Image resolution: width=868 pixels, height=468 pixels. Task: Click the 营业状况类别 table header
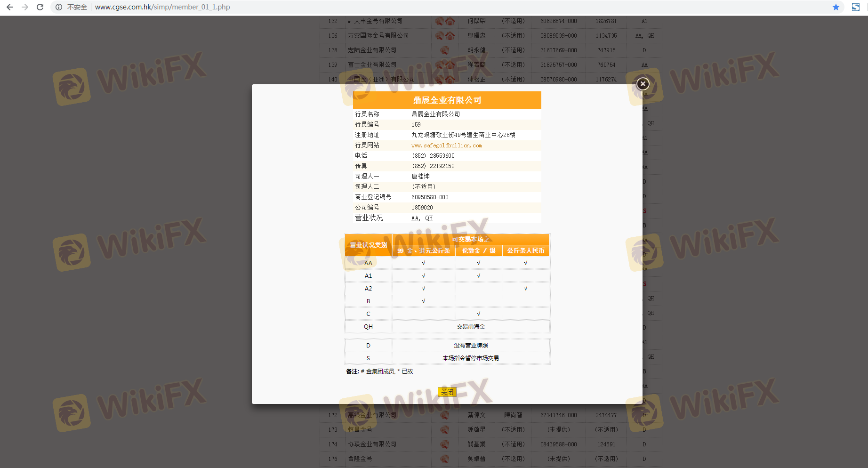368,245
